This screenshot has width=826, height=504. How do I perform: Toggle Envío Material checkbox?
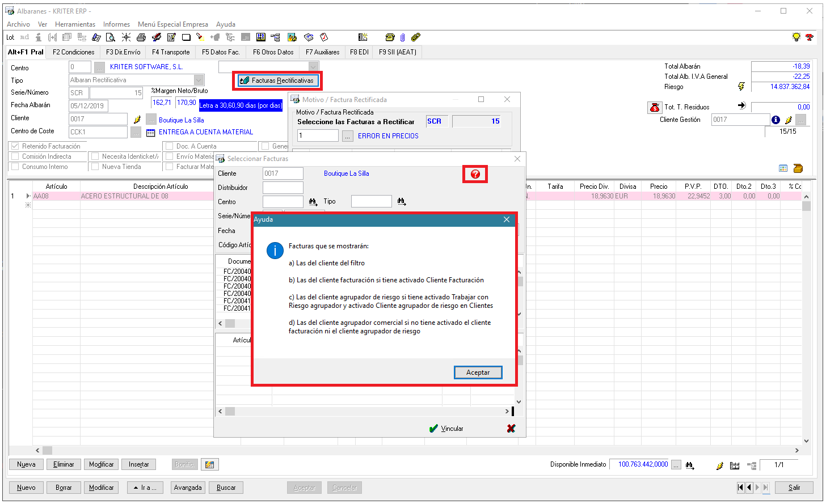tap(169, 156)
